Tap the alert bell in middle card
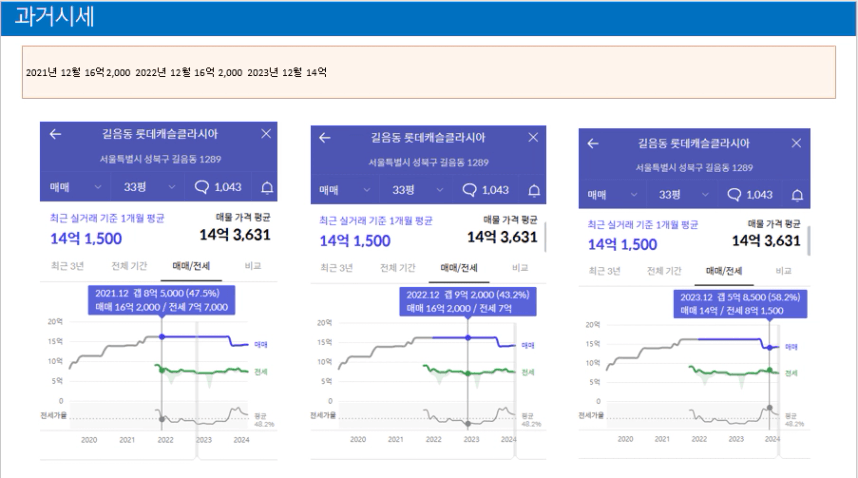 pyautogui.click(x=534, y=190)
